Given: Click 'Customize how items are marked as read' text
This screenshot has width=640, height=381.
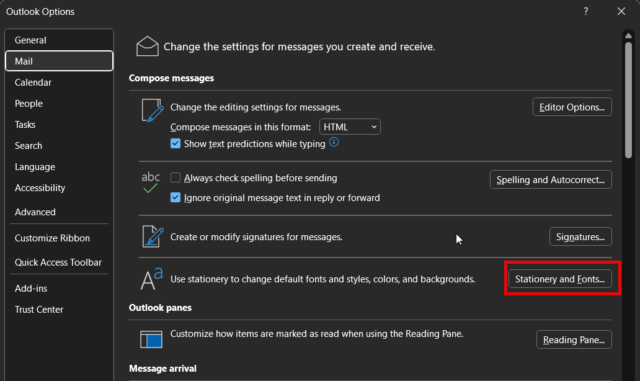Looking at the screenshot, I should (x=317, y=334).
